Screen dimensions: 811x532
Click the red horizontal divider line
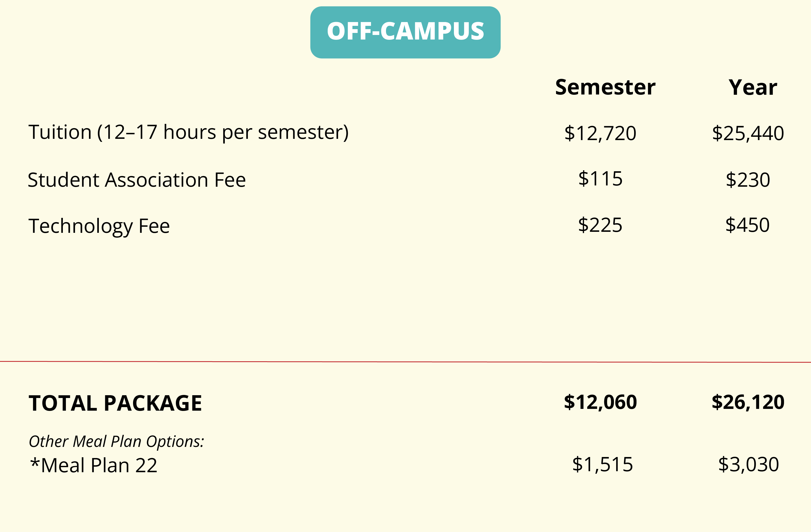click(x=405, y=362)
